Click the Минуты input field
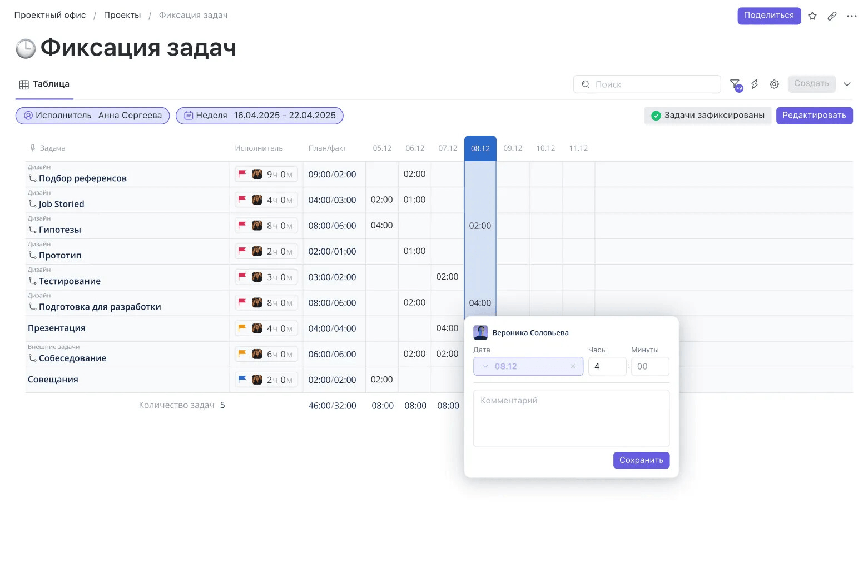 (650, 366)
